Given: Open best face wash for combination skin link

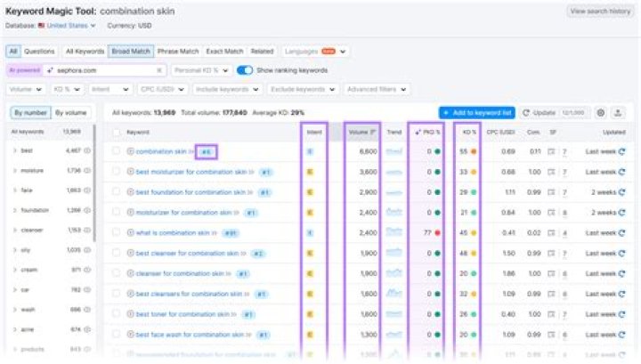Looking at the screenshot, I should [x=190, y=335].
